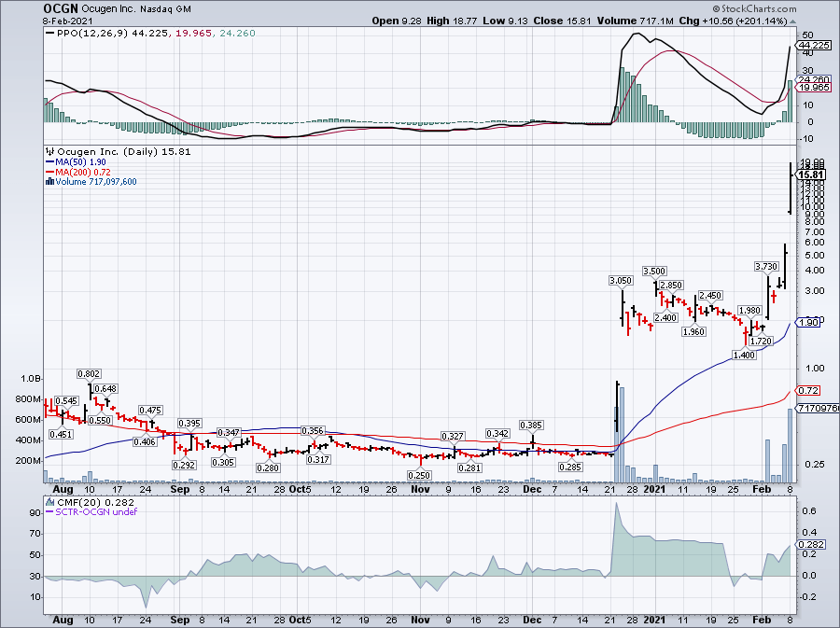
Task: Click the 0.648 price label
Action: point(105,389)
